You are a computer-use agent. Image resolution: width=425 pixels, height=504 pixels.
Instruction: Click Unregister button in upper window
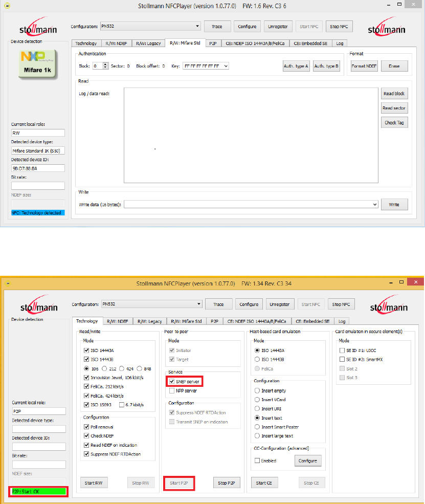point(278,27)
